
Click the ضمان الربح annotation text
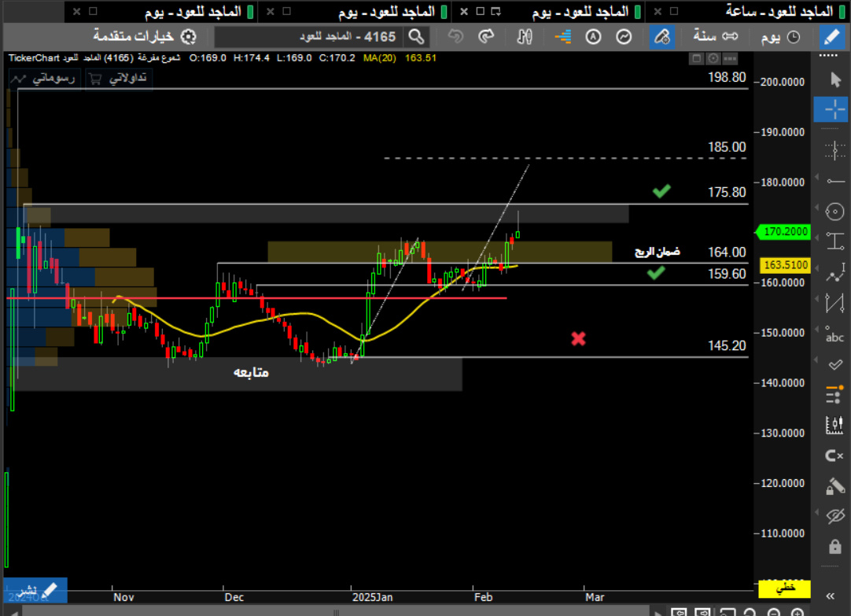click(658, 252)
